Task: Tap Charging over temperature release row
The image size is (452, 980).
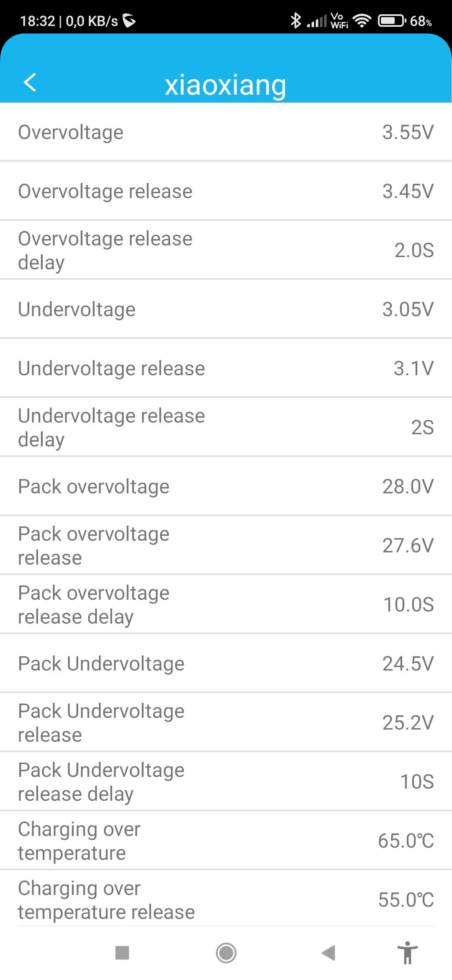Action: coord(226,900)
